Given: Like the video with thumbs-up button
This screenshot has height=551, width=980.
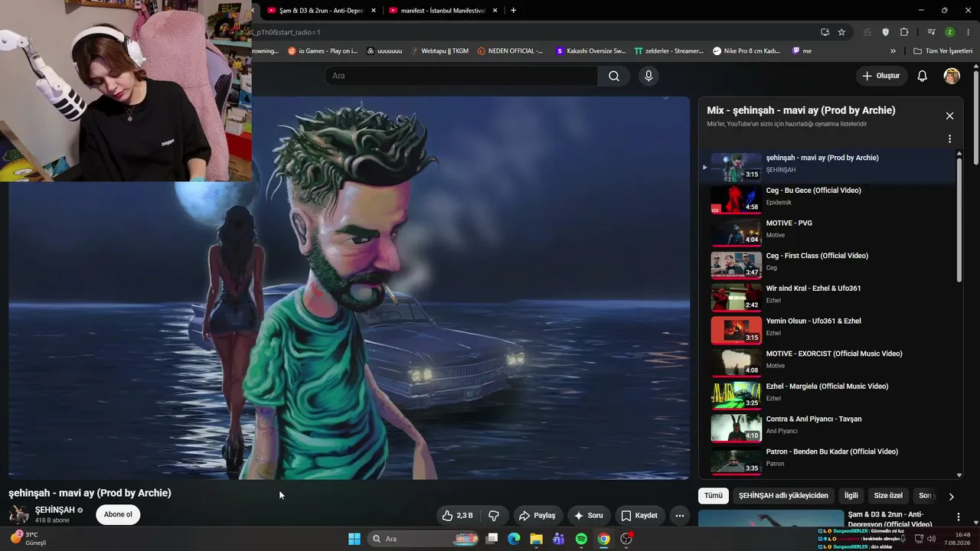Looking at the screenshot, I should point(457,516).
